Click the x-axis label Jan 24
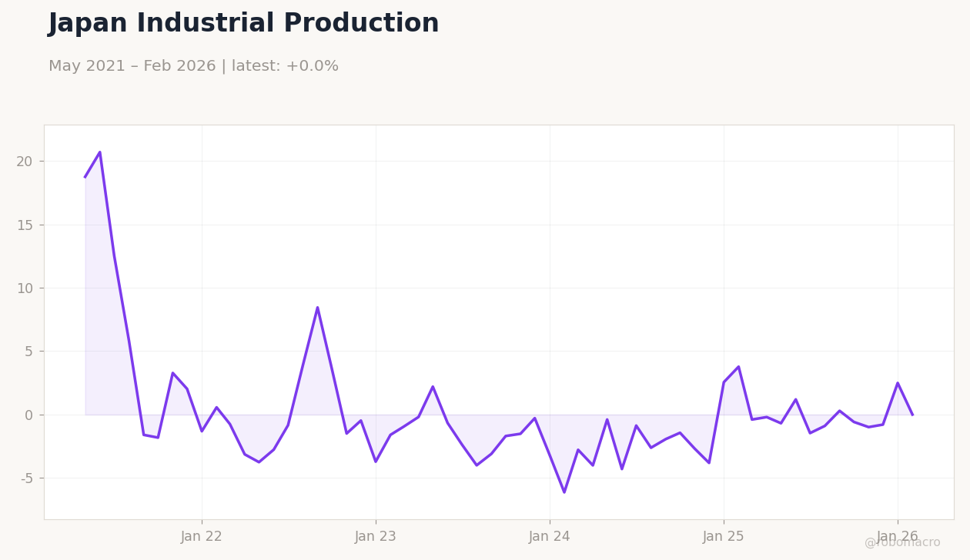This screenshot has width=970, height=560. [550, 537]
